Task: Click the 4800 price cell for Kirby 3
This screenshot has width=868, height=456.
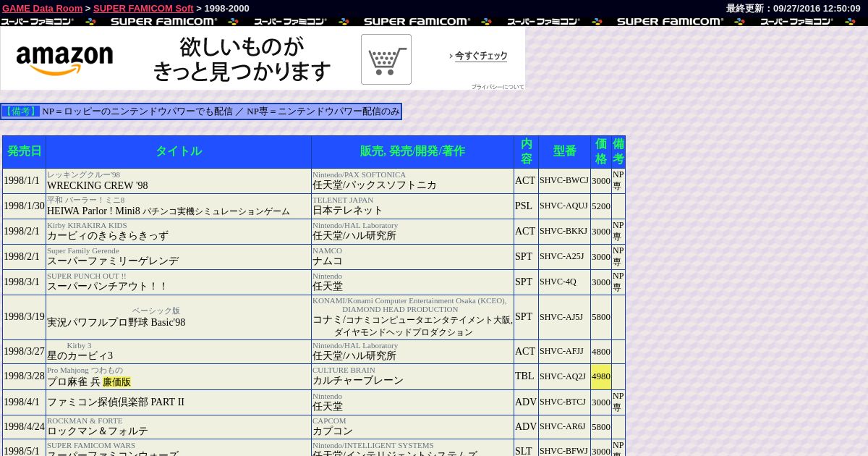Action: pyautogui.click(x=601, y=352)
